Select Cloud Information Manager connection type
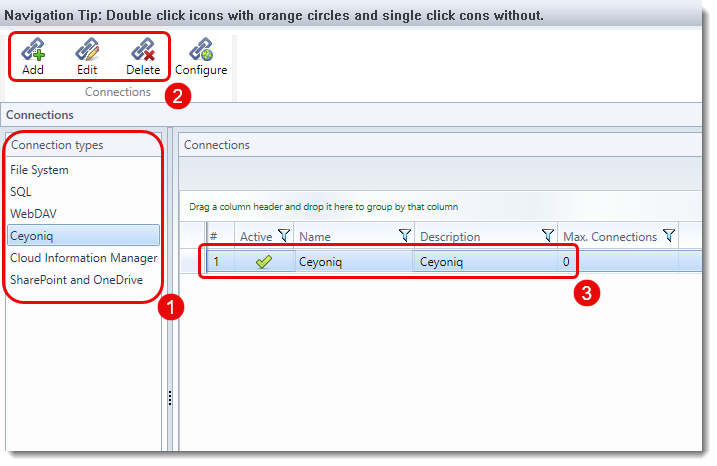The width and height of the screenshot is (717, 466). (83, 257)
